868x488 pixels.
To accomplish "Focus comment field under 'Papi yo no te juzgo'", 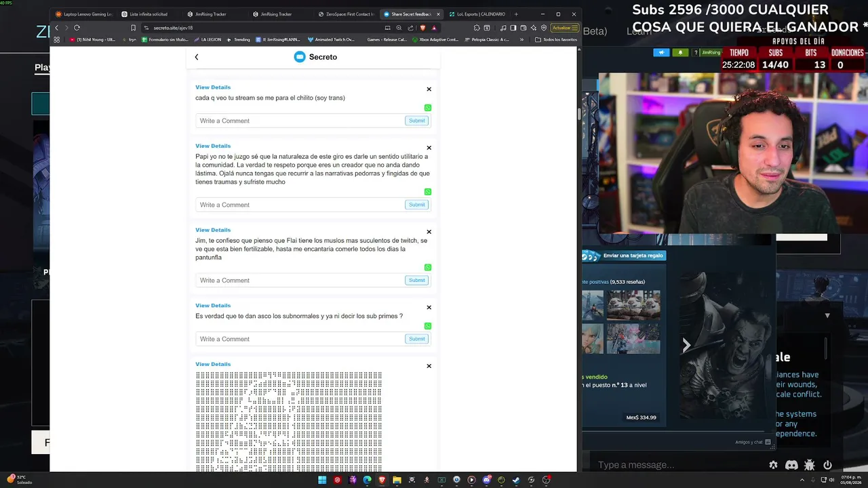I will [300, 205].
